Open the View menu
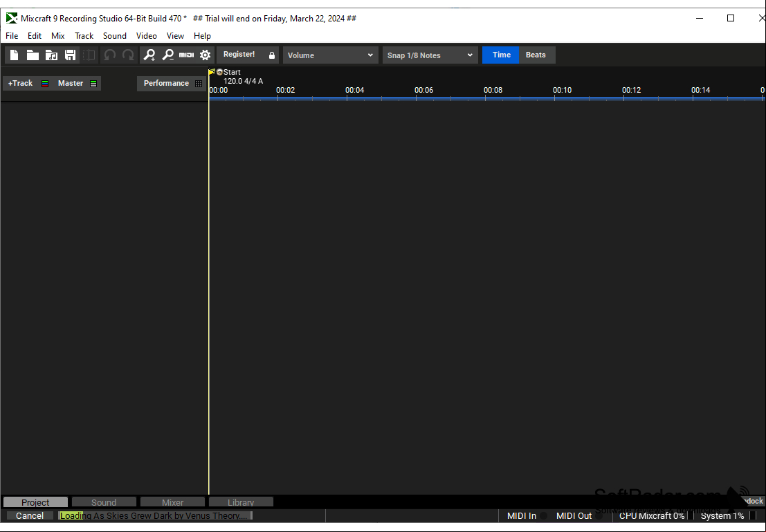The width and height of the screenshot is (766, 532). coord(175,36)
